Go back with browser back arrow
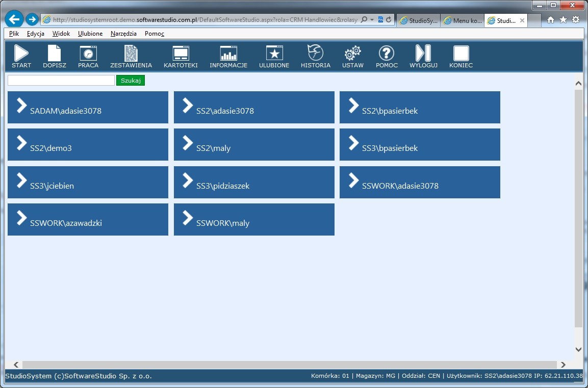Image resolution: width=588 pixels, height=388 pixels. [x=14, y=19]
